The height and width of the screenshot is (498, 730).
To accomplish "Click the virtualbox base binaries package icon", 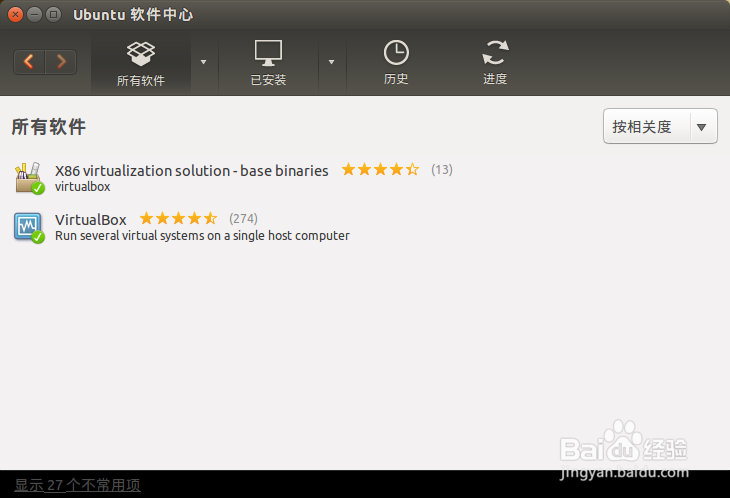I will click(29, 178).
